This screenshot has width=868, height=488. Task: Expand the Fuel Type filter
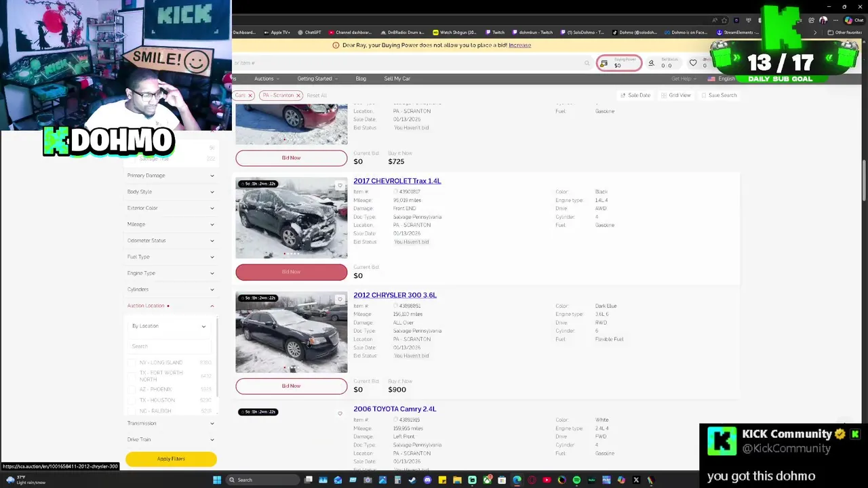[x=171, y=257]
